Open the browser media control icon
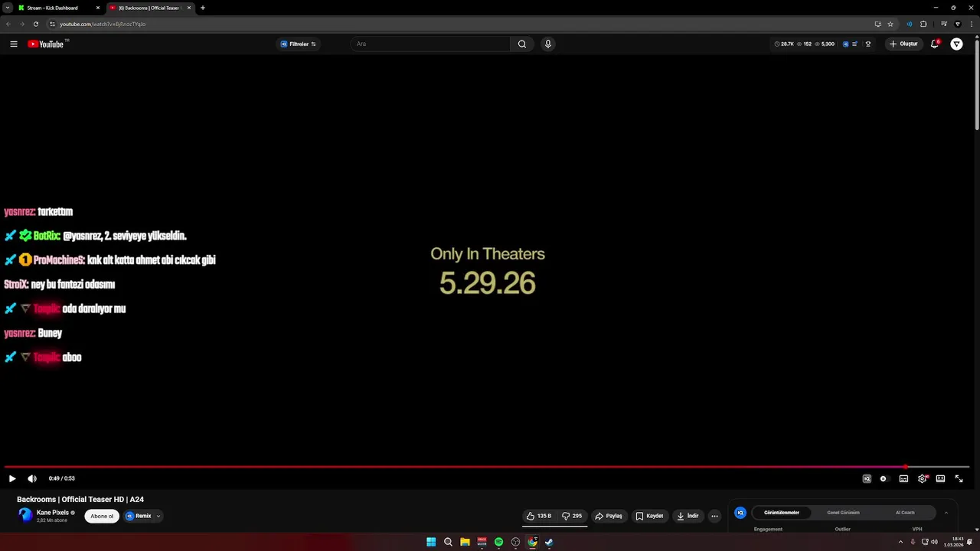980x551 pixels. click(x=943, y=24)
